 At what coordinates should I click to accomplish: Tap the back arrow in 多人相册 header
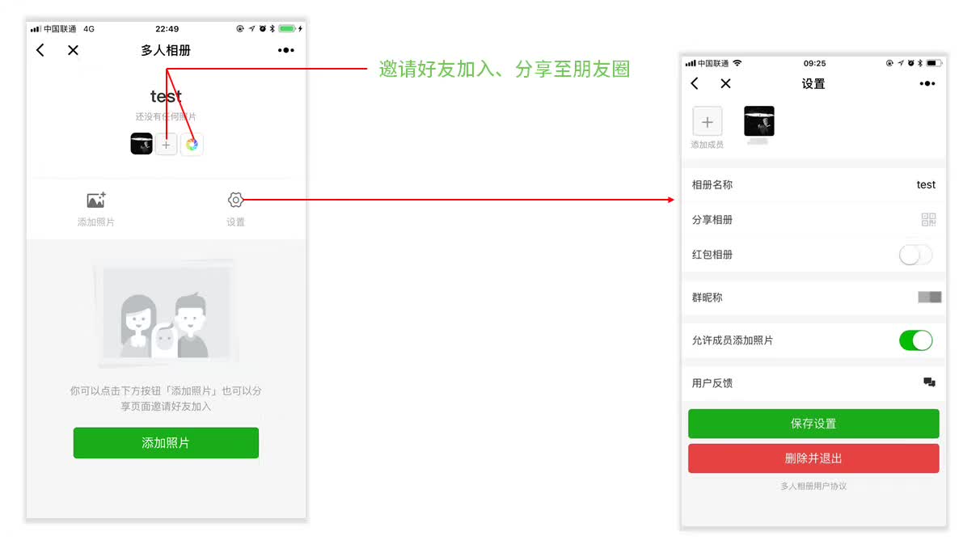pyautogui.click(x=40, y=50)
